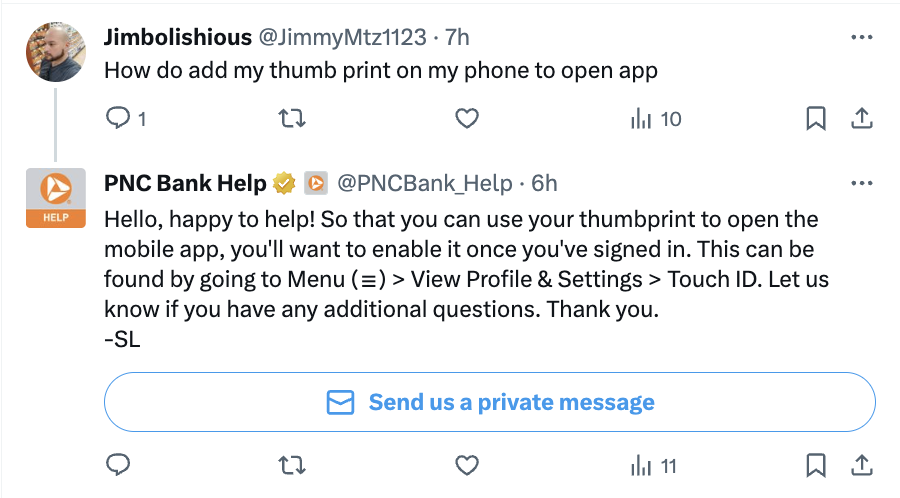The height and width of the screenshot is (498, 900).
Task: Share the PNC Bank Help reply
Action: click(860, 466)
